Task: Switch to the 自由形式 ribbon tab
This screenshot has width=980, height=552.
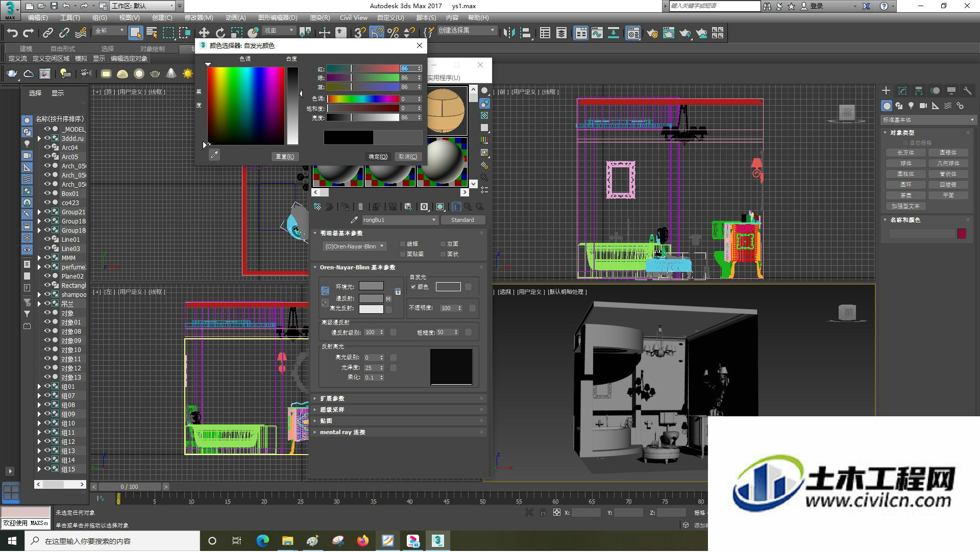Action: pos(62,48)
